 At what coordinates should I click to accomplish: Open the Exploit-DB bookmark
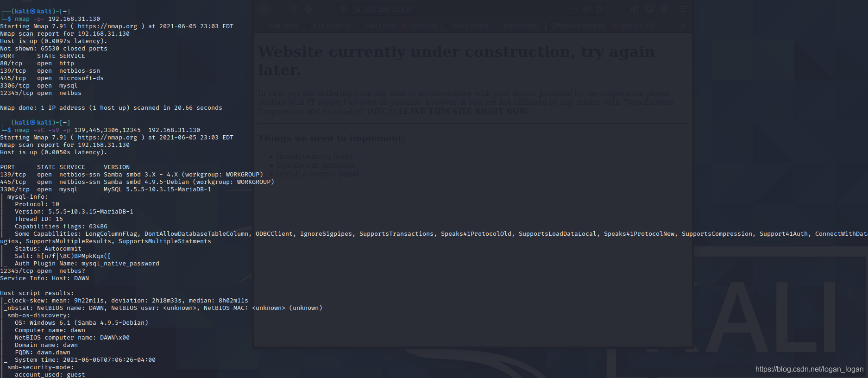[x=634, y=25]
